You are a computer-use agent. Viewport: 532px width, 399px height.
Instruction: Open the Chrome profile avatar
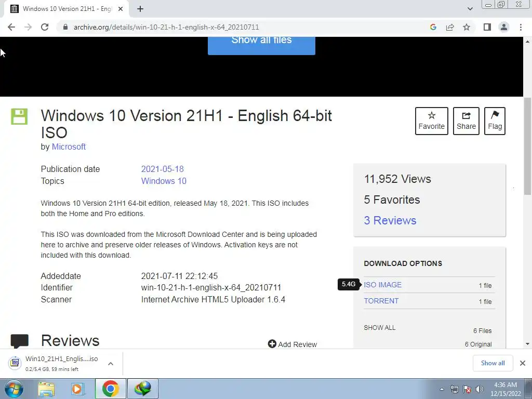coord(504,27)
